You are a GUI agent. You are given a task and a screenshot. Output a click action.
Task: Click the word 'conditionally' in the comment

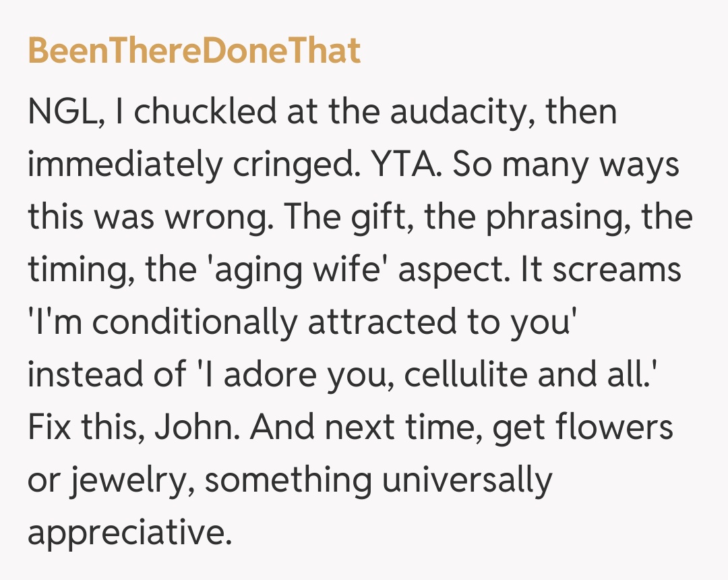point(194,322)
